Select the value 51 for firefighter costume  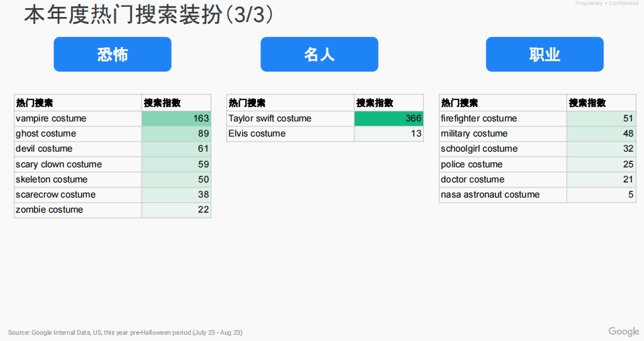tap(601, 118)
